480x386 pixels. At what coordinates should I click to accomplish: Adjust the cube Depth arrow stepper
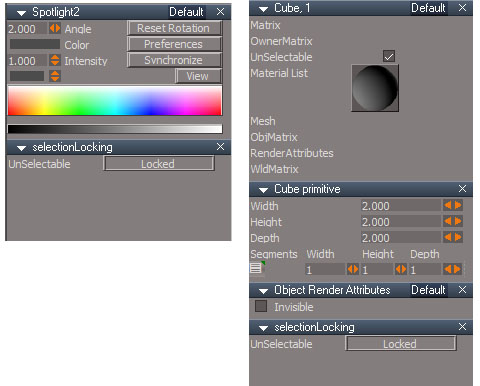[x=453, y=237]
